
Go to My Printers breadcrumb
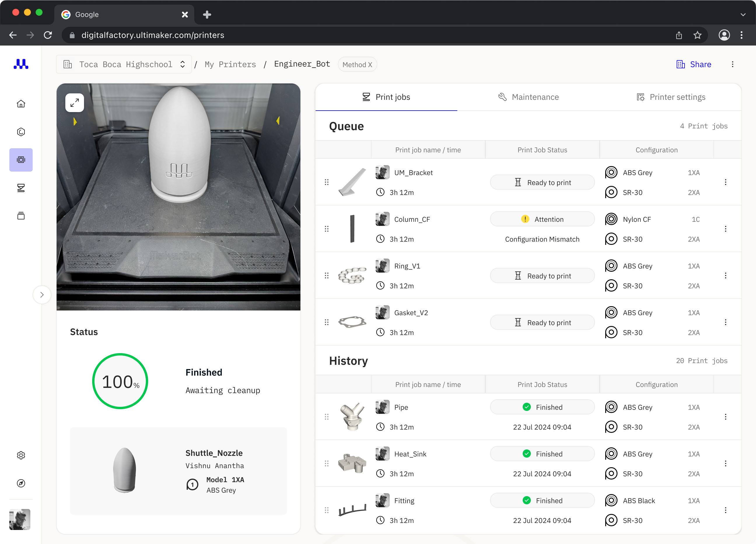[230, 64]
